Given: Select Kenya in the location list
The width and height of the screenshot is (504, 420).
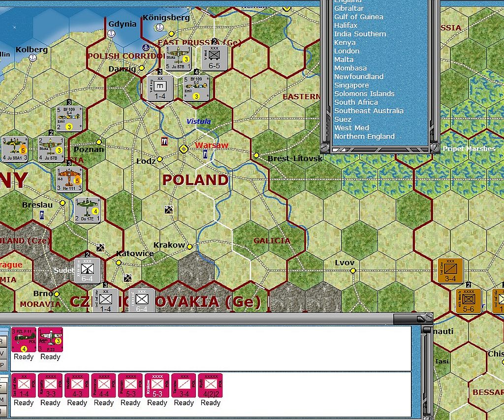Looking at the screenshot, I should click(345, 42).
